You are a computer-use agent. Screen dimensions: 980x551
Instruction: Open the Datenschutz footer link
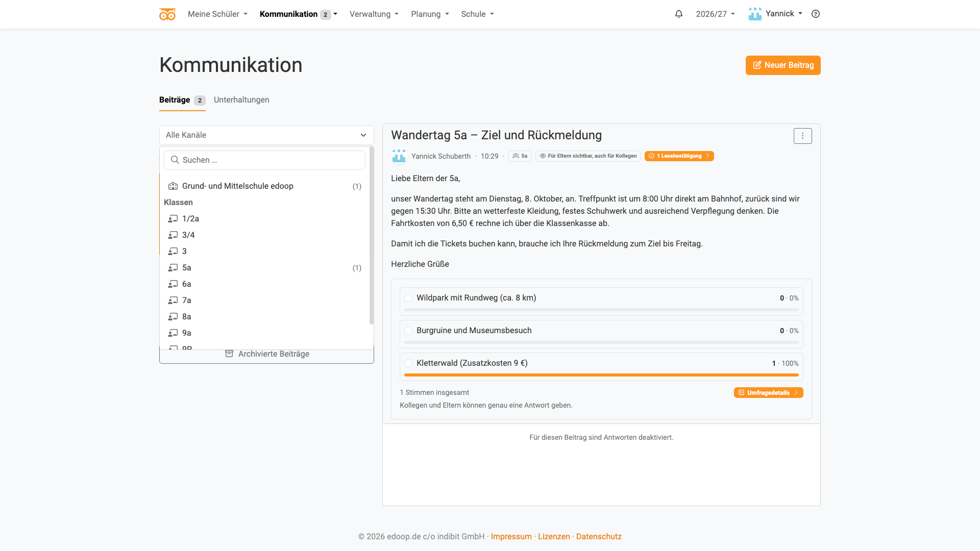[x=599, y=537]
